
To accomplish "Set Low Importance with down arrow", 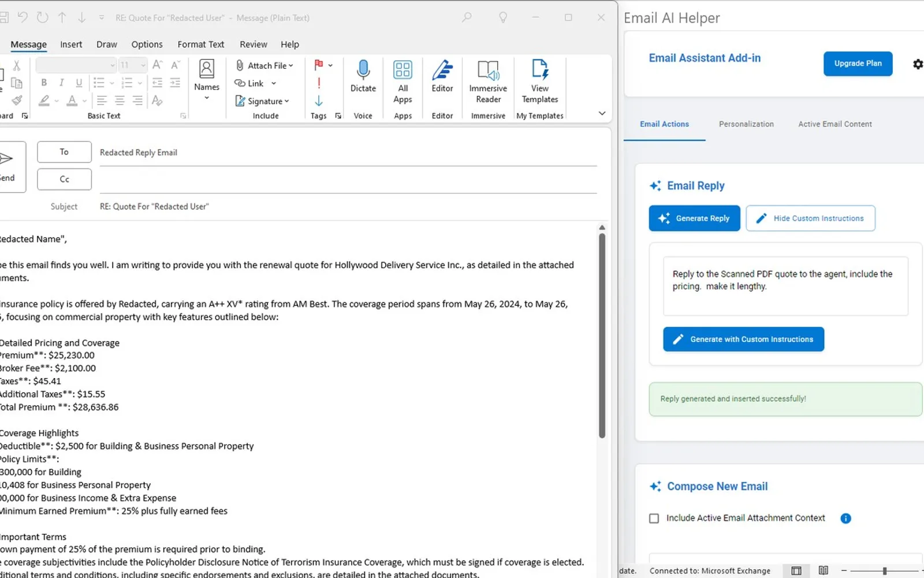I will click(x=319, y=101).
